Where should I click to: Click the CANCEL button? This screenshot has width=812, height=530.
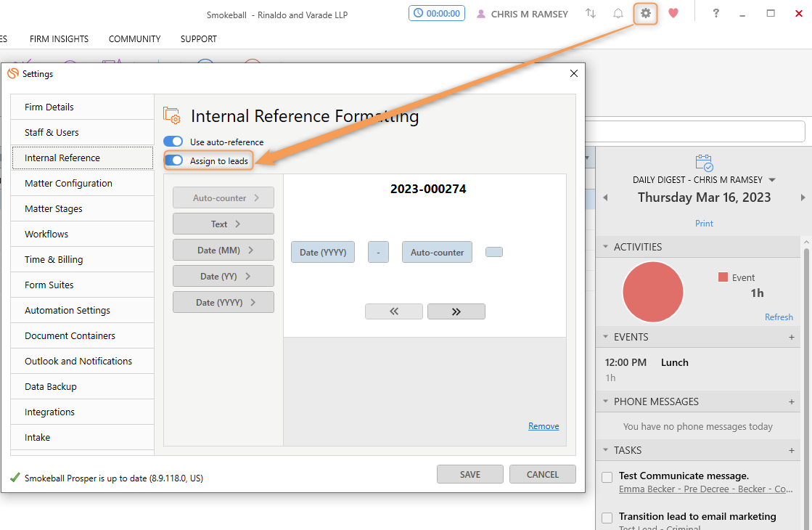(x=542, y=474)
